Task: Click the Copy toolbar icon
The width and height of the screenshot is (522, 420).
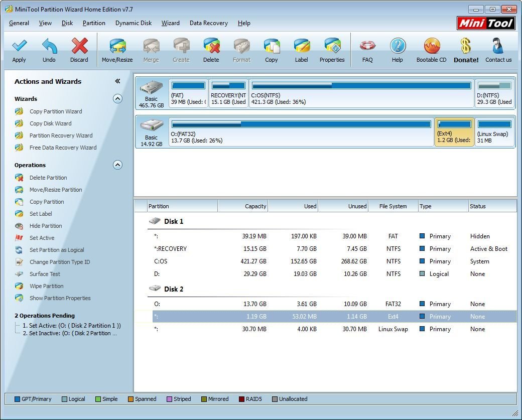Action: click(272, 46)
